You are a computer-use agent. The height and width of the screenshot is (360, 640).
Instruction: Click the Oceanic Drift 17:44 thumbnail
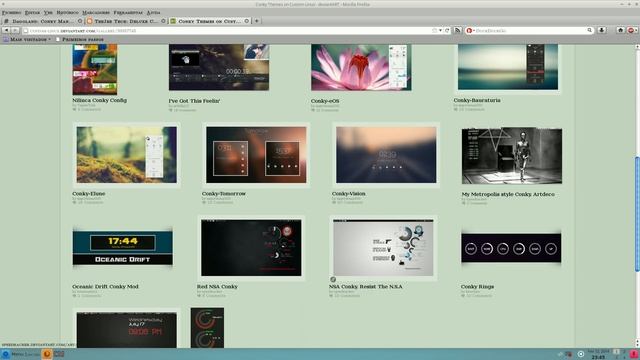122,248
